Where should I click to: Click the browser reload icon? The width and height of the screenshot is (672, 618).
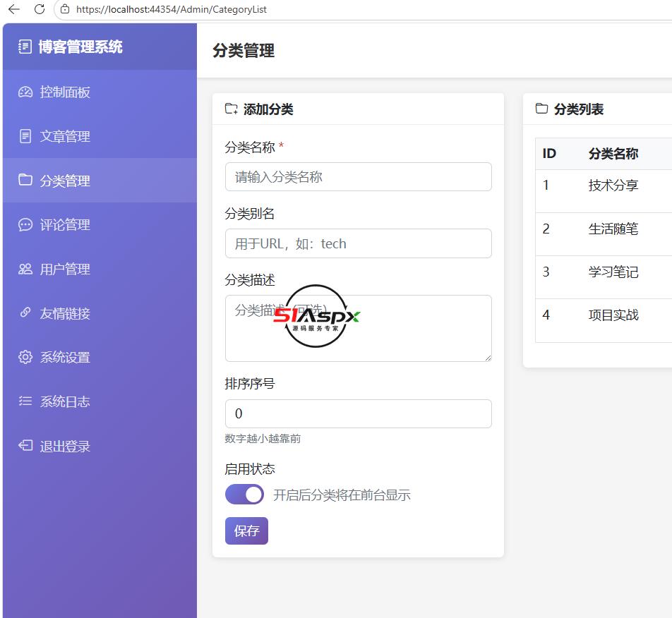point(40,9)
